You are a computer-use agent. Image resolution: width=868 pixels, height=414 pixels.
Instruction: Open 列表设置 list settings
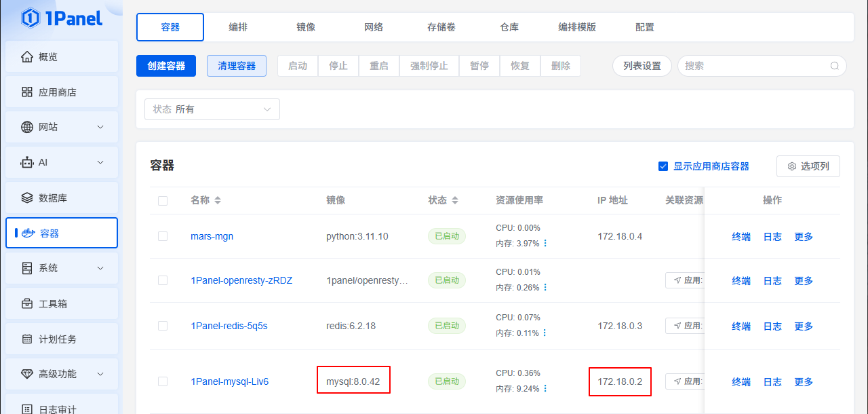pyautogui.click(x=642, y=66)
